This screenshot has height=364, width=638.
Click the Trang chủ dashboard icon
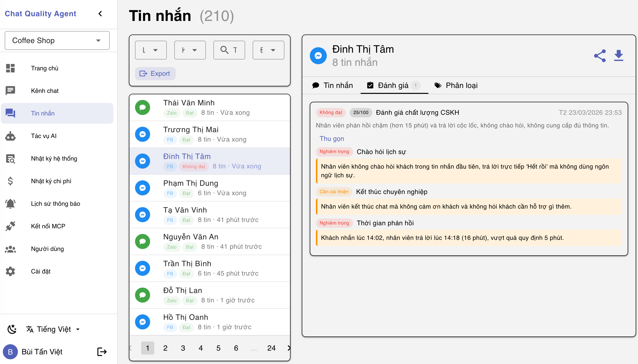(10, 68)
